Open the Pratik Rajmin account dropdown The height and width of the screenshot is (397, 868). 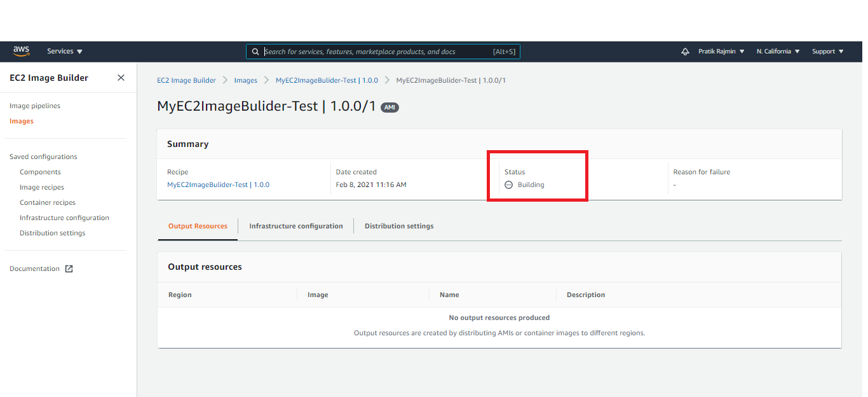pos(721,52)
